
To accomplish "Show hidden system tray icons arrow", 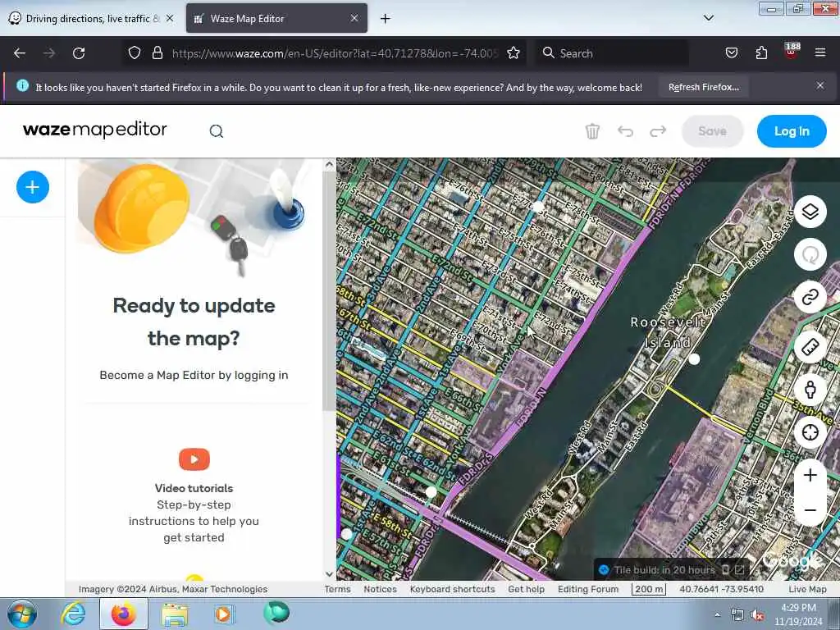I will [x=717, y=615].
